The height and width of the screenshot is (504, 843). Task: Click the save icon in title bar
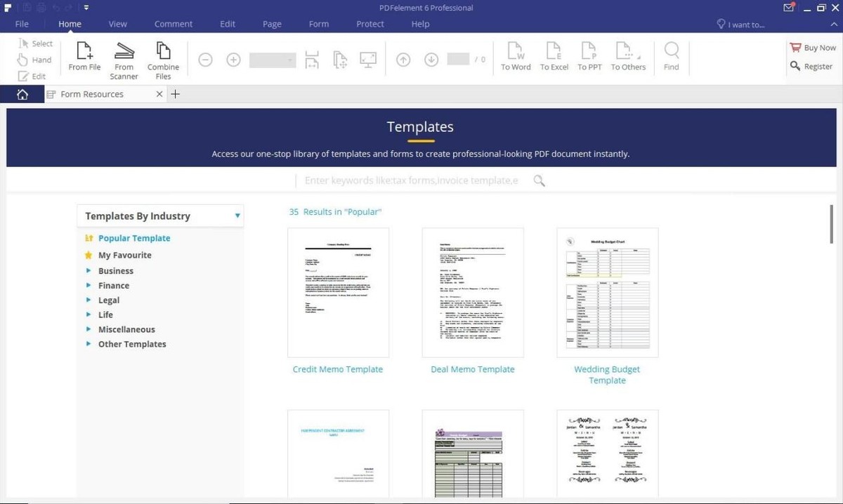(x=28, y=8)
